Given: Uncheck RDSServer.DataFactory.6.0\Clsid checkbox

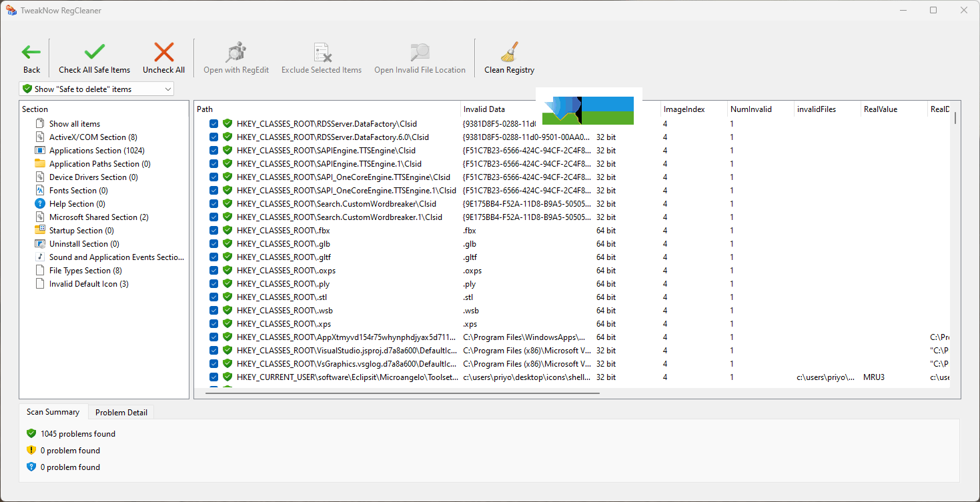Looking at the screenshot, I should (213, 137).
